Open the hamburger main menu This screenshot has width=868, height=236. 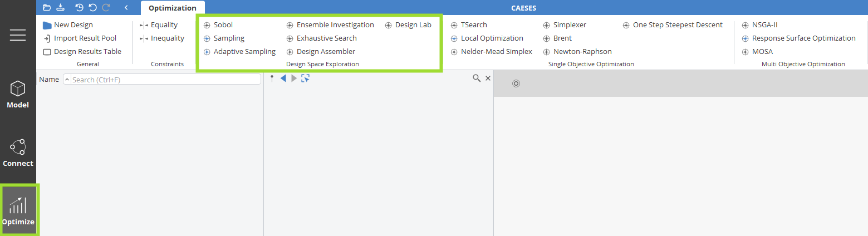coord(18,35)
